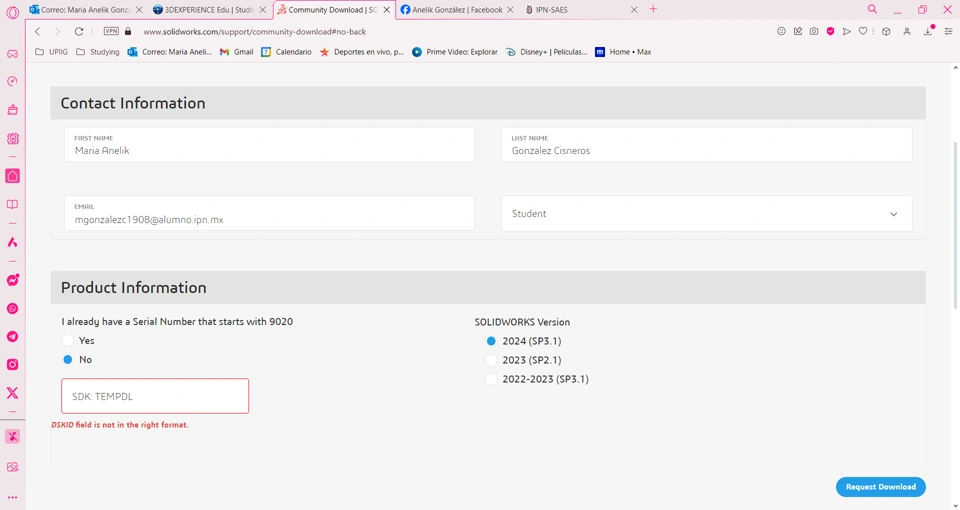This screenshot has height=510, width=960.
Task: Click the Home start page sidebar icon
Action: (12, 176)
